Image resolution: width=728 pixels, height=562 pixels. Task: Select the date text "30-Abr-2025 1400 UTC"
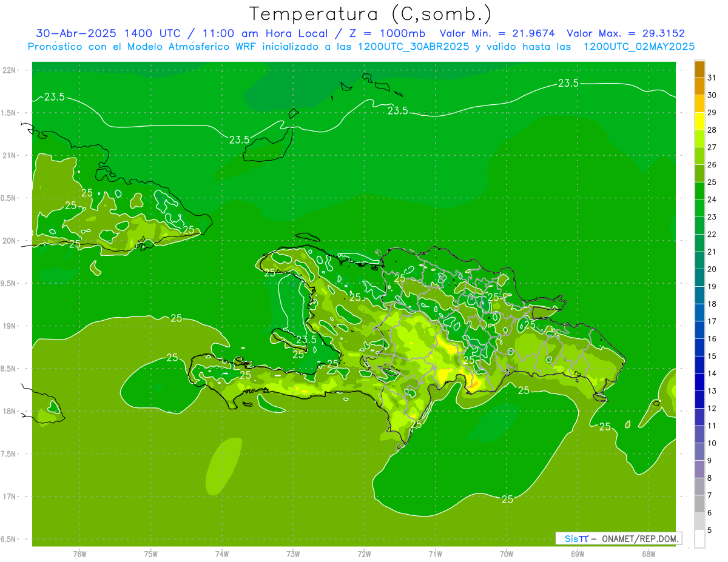[x=108, y=33]
